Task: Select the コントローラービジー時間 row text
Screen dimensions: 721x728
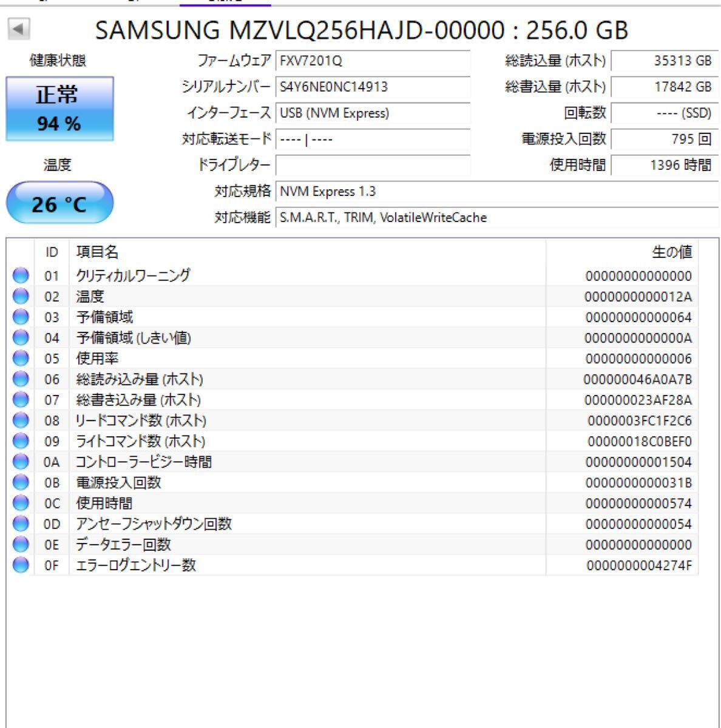Action: tap(144, 462)
